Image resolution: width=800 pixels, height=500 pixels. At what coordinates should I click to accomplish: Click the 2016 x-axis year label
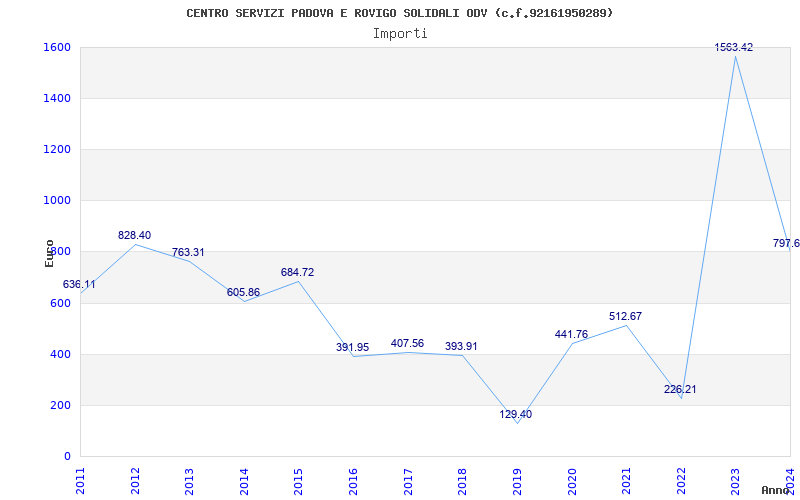pos(353,481)
